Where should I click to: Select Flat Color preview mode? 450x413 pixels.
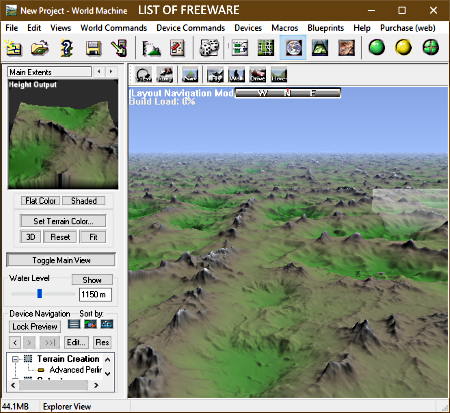tap(40, 201)
